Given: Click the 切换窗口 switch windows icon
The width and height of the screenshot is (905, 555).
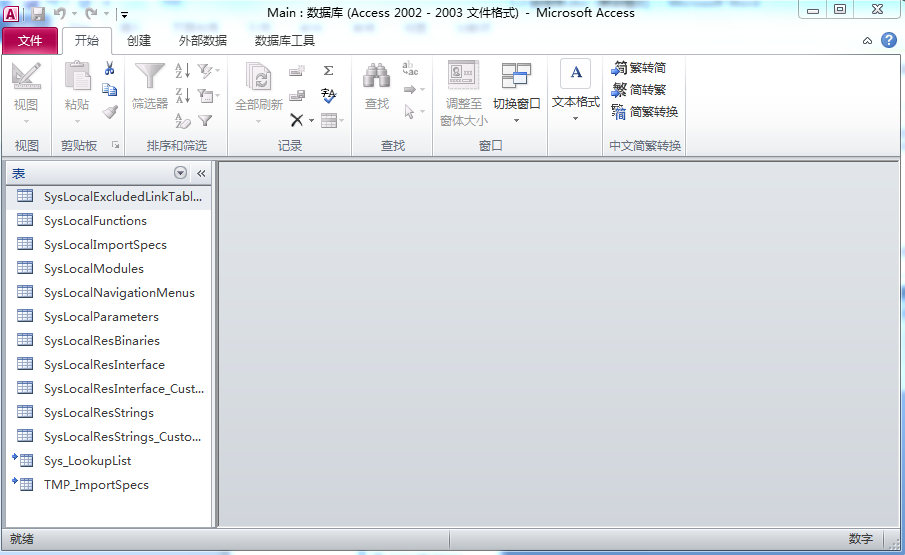Looking at the screenshot, I should coord(516,76).
